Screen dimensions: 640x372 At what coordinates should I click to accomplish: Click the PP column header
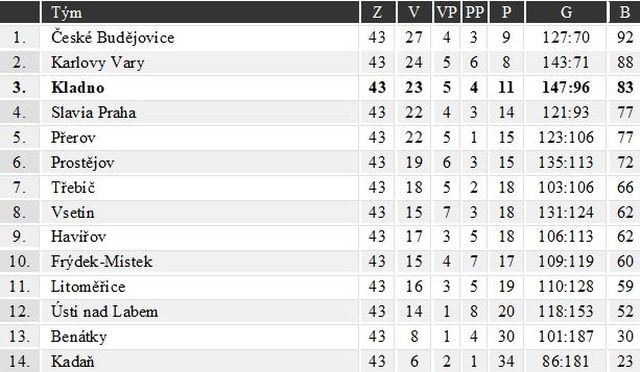(x=474, y=13)
